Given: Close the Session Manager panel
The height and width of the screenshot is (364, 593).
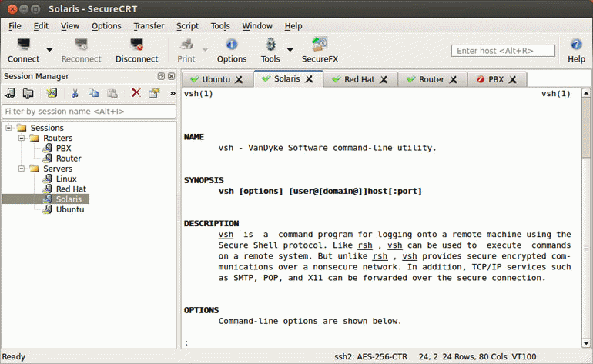Looking at the screenshot, I should (x=171, y=76).
